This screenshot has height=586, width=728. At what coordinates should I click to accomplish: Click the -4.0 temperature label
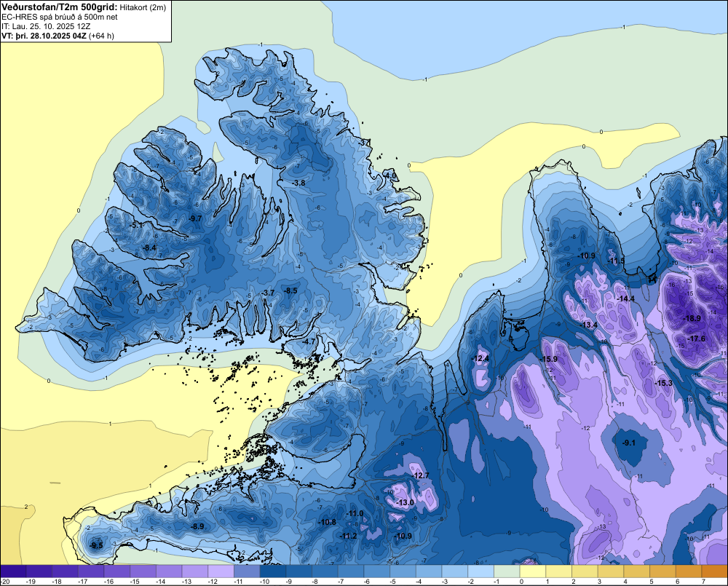pos(391,175)
